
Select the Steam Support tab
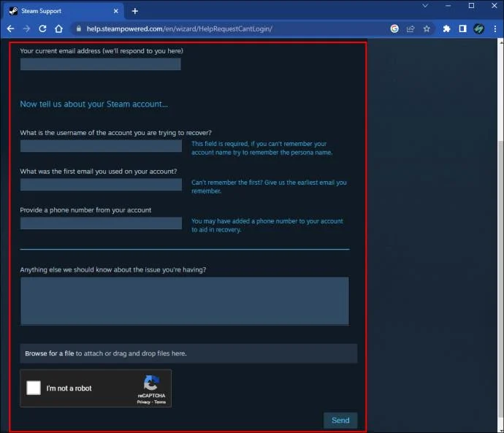click(x=64, y=11)
